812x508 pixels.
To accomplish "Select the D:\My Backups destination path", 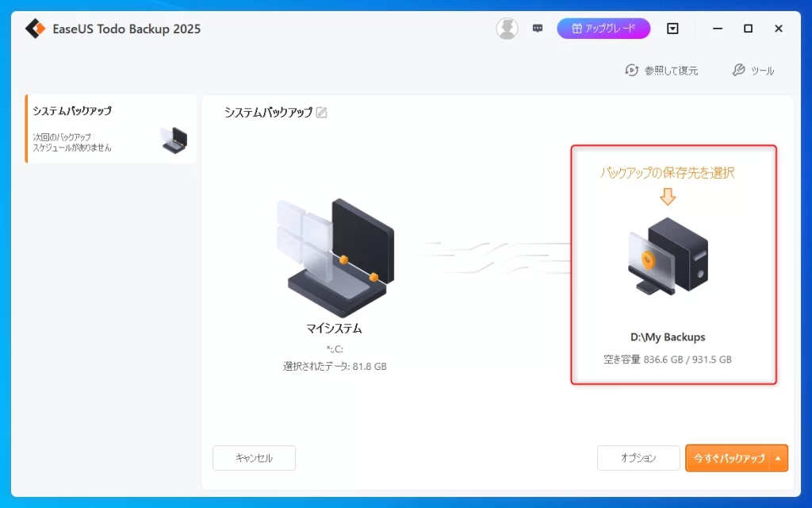I will 667,337.
